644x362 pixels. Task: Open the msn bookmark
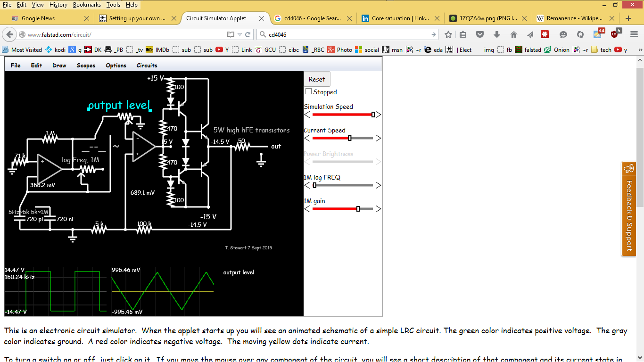(392, 49)
